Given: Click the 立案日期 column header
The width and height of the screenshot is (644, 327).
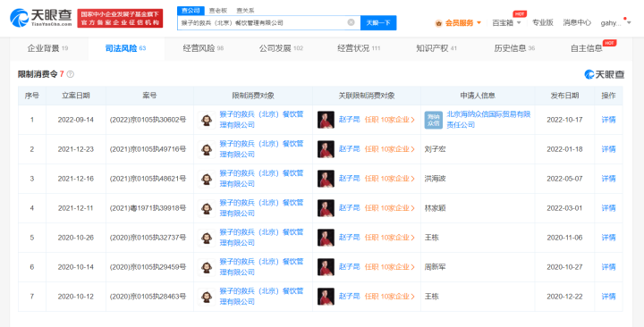Looking at the screenshot, I should [x=75, y=96].
